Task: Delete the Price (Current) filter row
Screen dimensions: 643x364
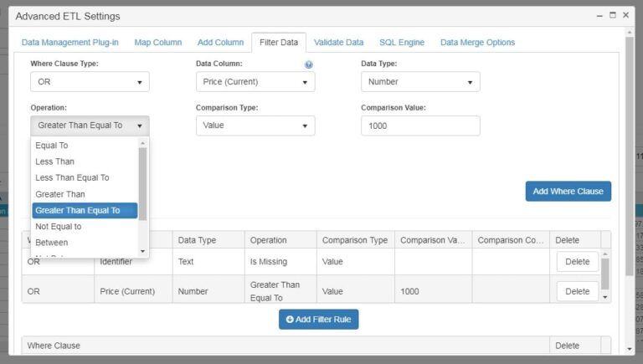Action: point(577,291)
